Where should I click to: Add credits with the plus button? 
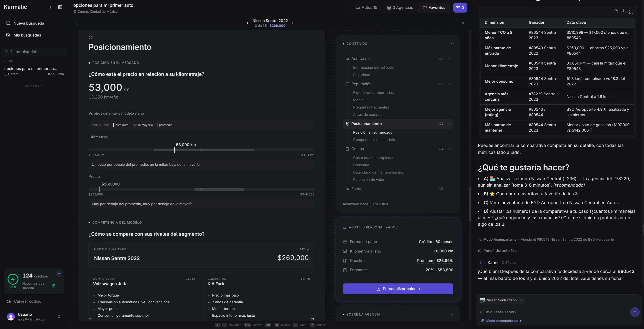point(59,273)
